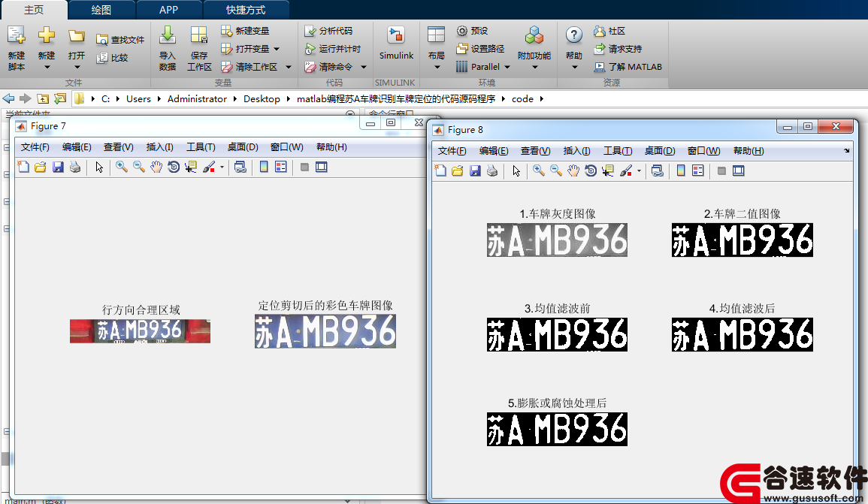This screenshot has height=504, width=868.
Task: Click Run and Time (运行并计时) button
Action: tap(333, 49)
